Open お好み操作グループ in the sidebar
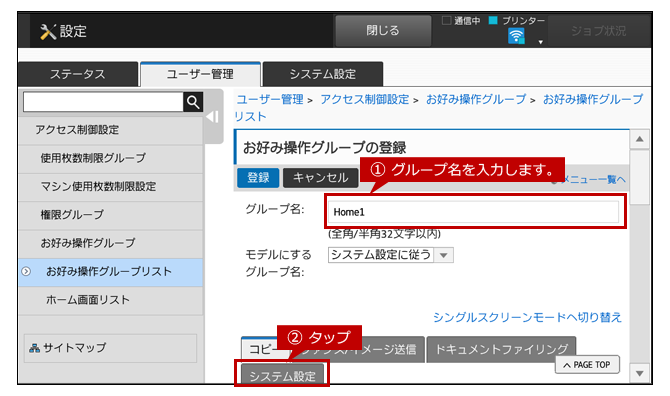Image resolution: width=670 pixels, height=396 pixels. pos(110,243)
